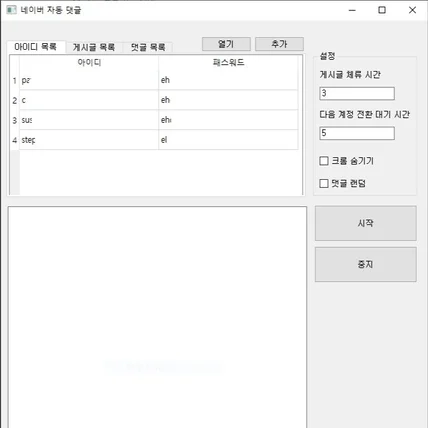
Task: Focus the 다음 계정 전환 대기 시간 field
Action: (x=357, y=133)
